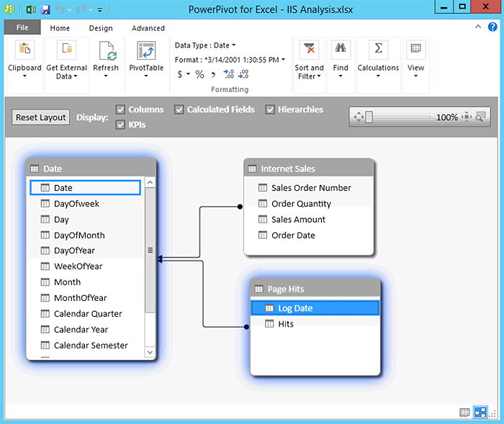Switch to Data View icon at bottom
504x424 pixels.
tap(464, 412)
